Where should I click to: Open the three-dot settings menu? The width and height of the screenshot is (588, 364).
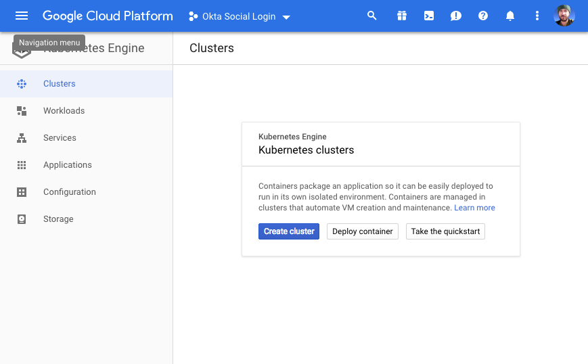click(537, 16)
